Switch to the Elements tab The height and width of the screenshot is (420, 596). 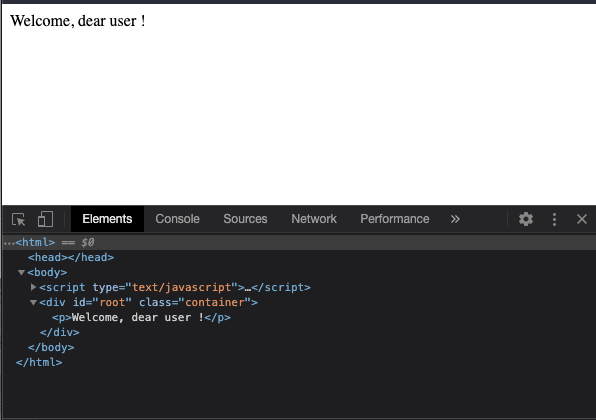coord(107,219)
